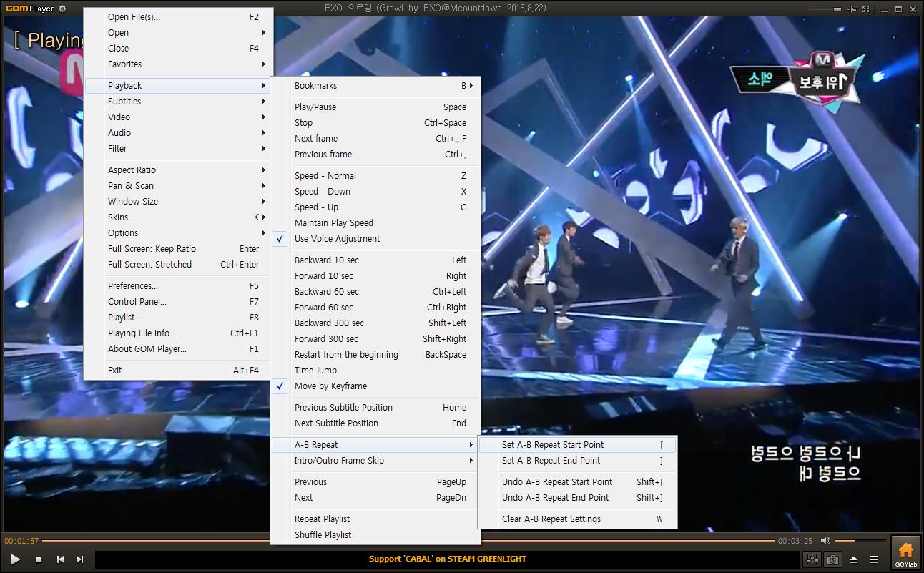The height and width of the screenshot is (573, 924).
Task: Click Support 'CABAL' on STEAM GREENLIGHT link
Action: click(x=448, y=559)
